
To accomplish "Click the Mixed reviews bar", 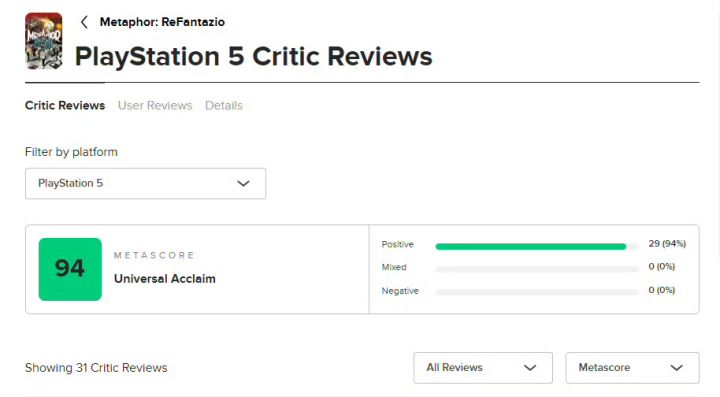I will (x=537, y=269).
